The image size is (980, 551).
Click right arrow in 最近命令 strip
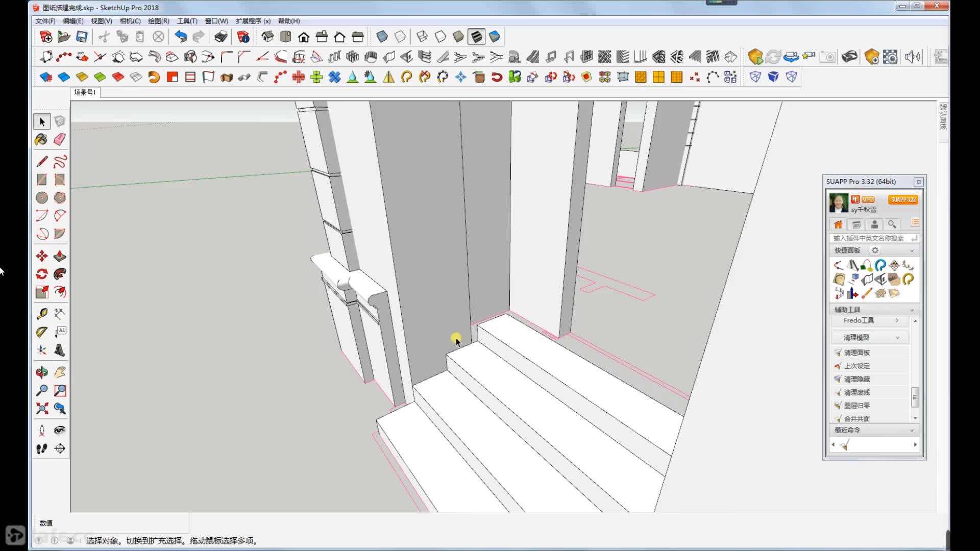pyautogui.click(x=915, y=445)
